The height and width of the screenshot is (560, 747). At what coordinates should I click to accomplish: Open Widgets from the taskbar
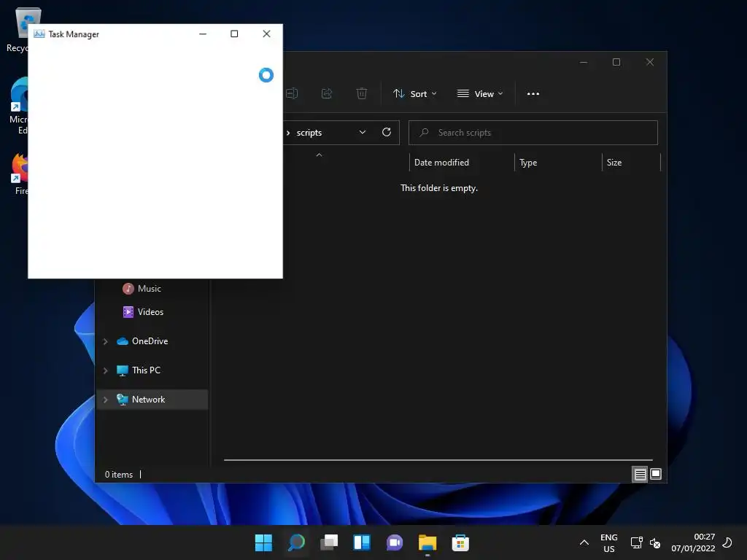(x=362, y=542)
